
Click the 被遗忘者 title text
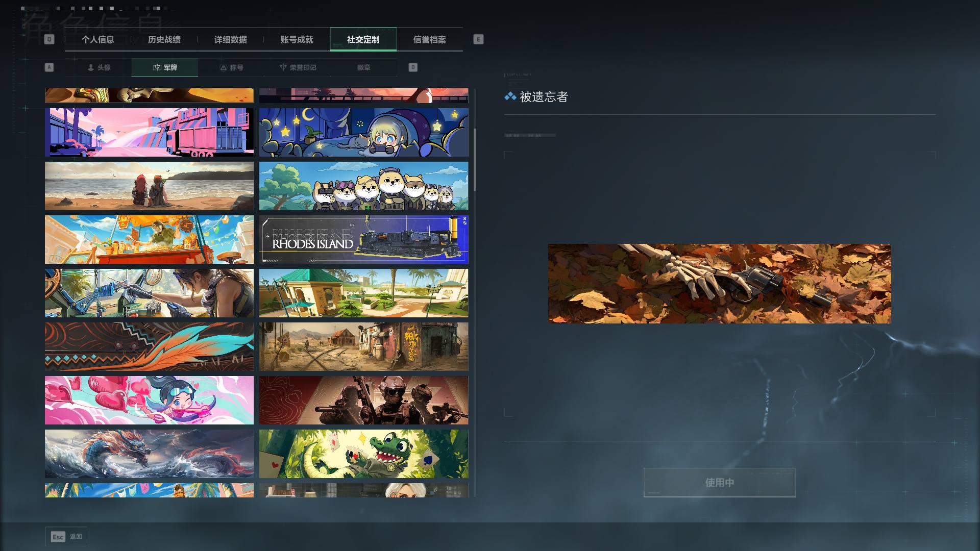[x=544, y=97]
